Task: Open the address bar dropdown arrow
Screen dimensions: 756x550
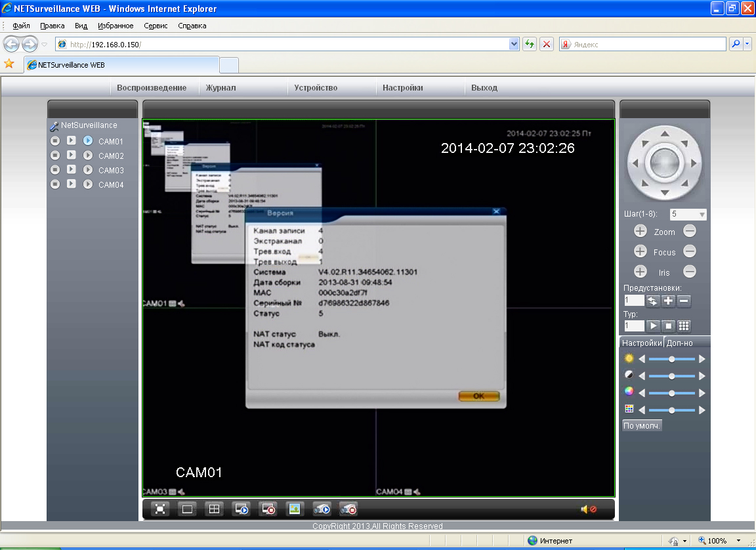Action: tap(513, 45)
